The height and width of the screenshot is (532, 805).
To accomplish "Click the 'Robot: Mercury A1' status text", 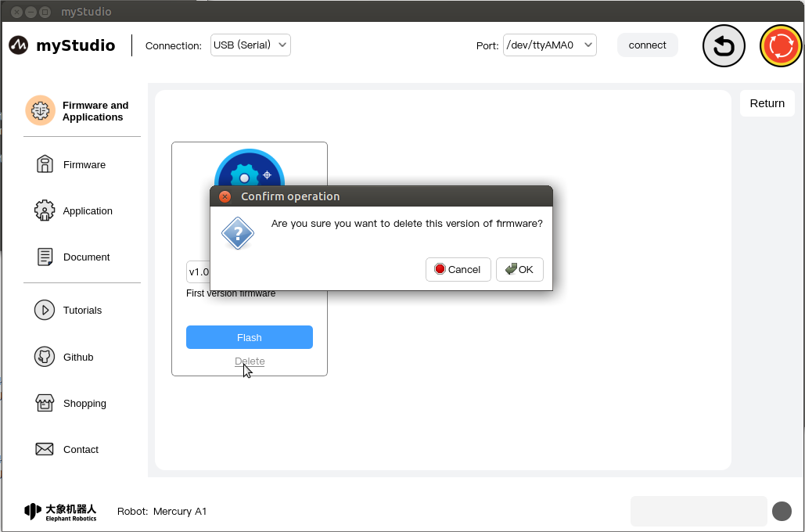I will pyautogui.click(x=162, y=512).
